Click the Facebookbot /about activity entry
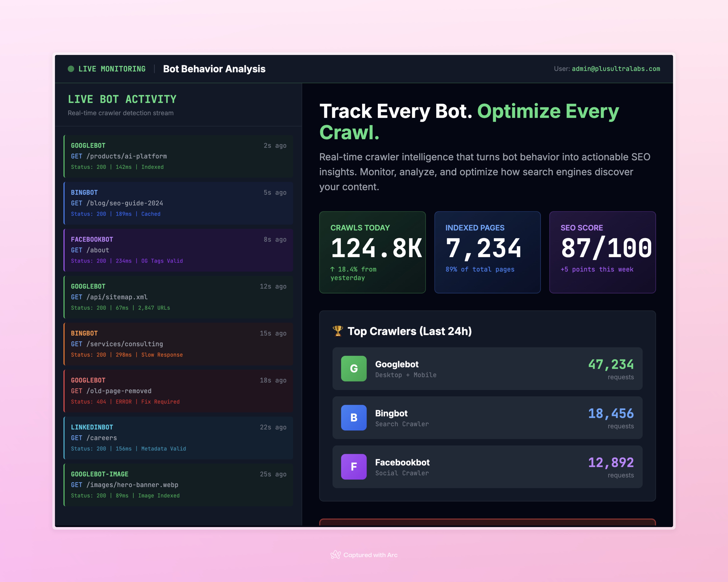 tap(178, 250)
